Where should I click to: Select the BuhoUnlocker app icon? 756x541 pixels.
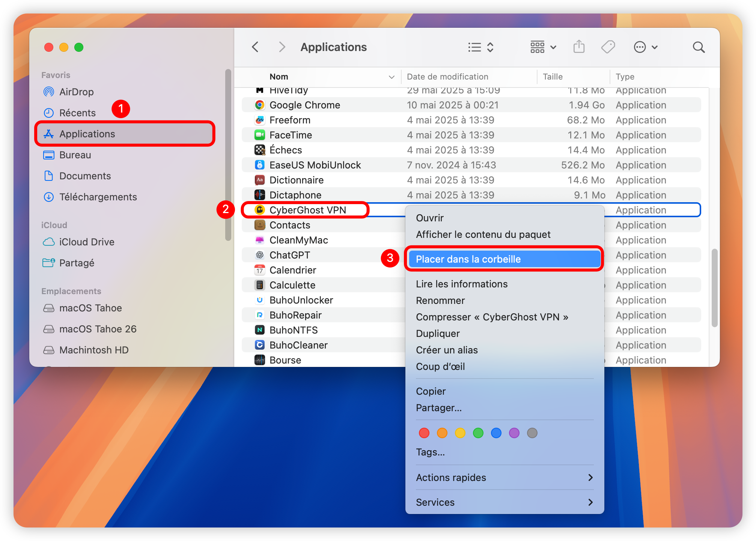pyautogui.click(x=259, y=300)
